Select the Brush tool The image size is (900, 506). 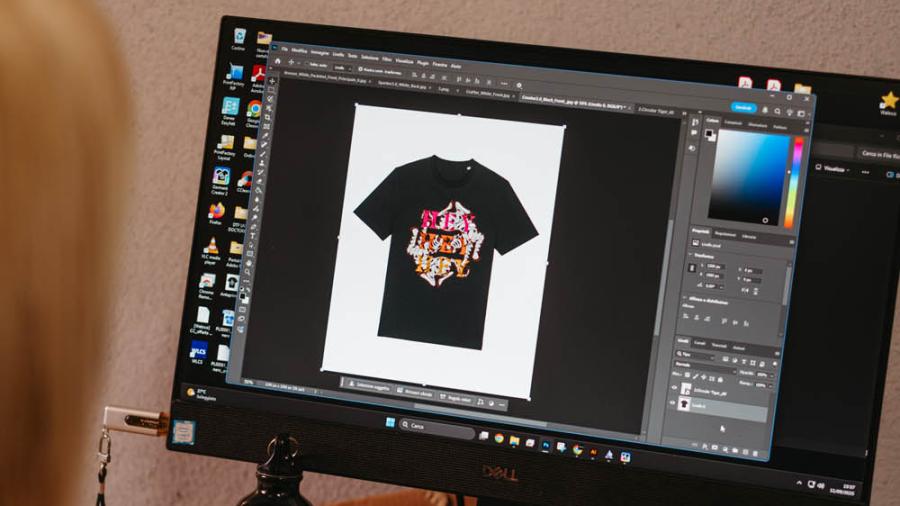pyautogui.click(x=263, y=154)
